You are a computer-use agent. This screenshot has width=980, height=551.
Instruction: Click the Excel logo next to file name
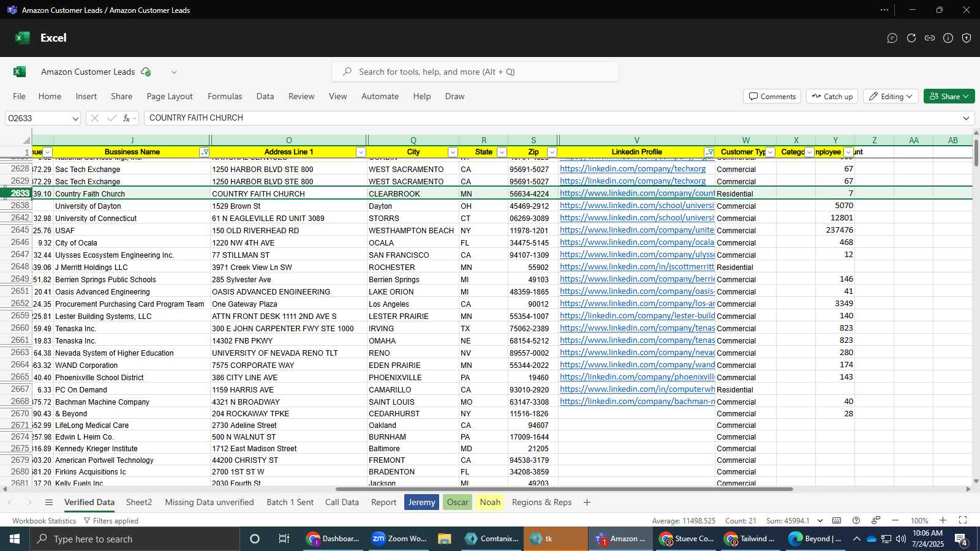click(20, 72)
